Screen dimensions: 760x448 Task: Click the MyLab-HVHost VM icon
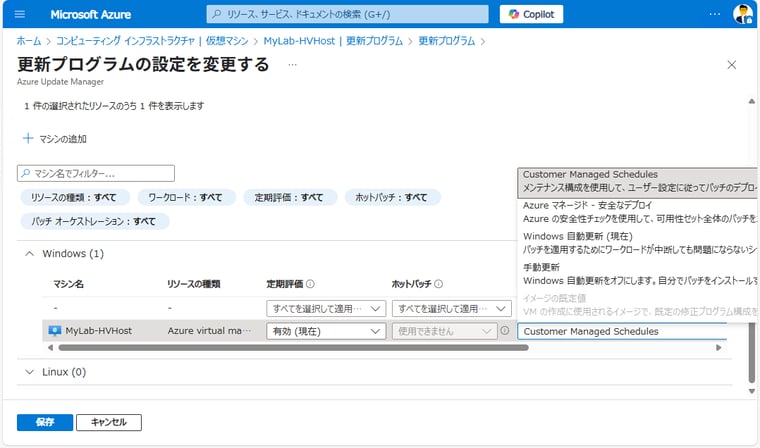55,331
